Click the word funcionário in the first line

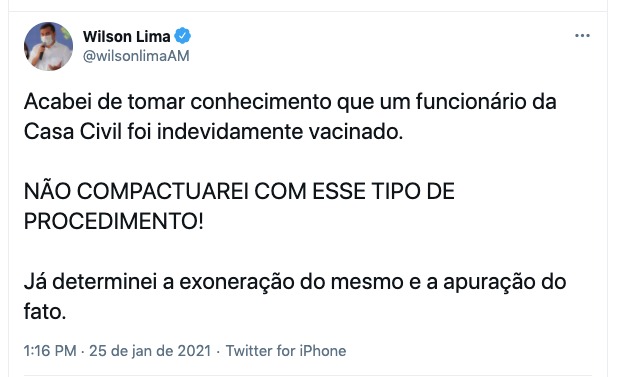tap(470, 102)
